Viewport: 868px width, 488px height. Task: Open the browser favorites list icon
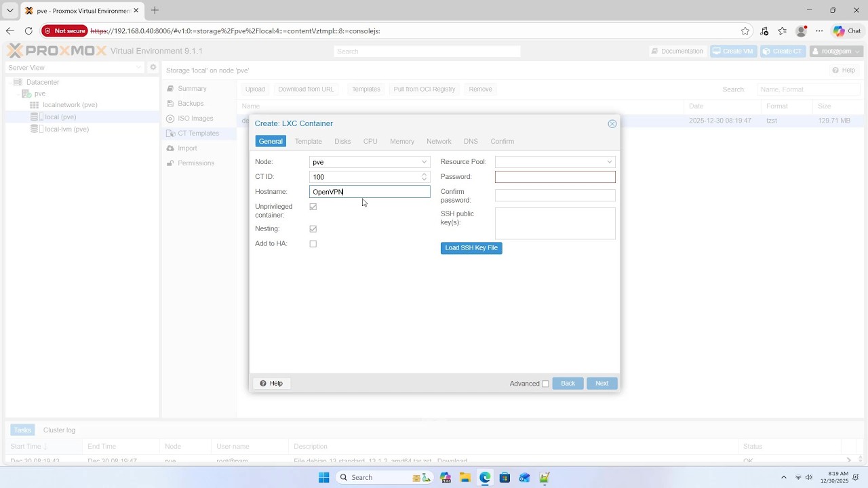pos(783,31)
